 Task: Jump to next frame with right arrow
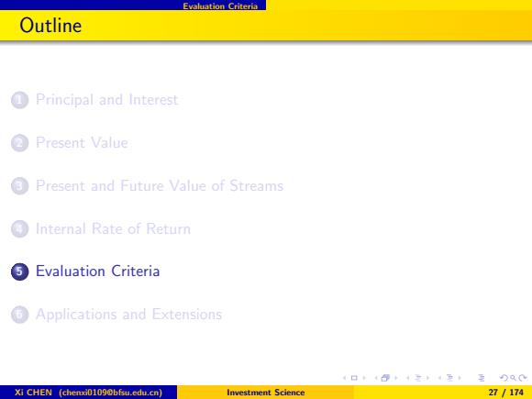pyautogui.click(x=396, y=378)
